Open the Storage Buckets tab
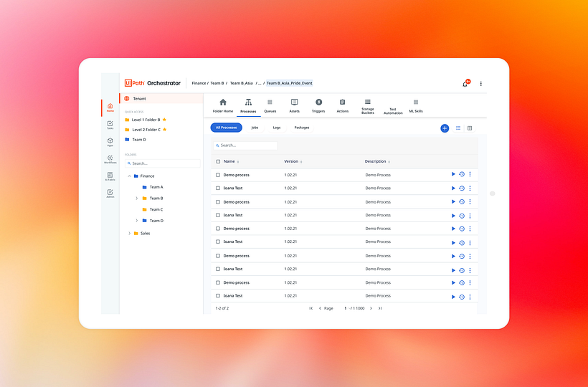Screen dimensions: 588x387 click(x=367, y=107)
